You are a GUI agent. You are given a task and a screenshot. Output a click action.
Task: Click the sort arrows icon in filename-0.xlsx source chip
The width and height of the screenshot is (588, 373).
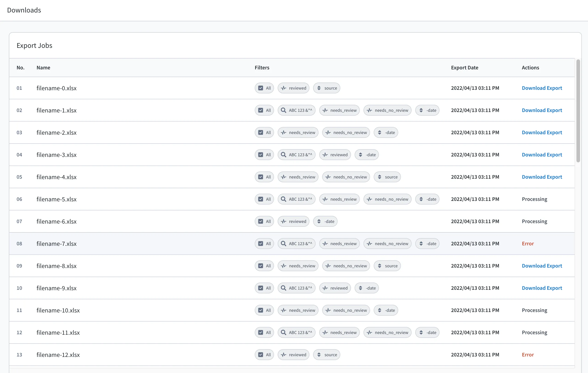(x=319, y=88)
